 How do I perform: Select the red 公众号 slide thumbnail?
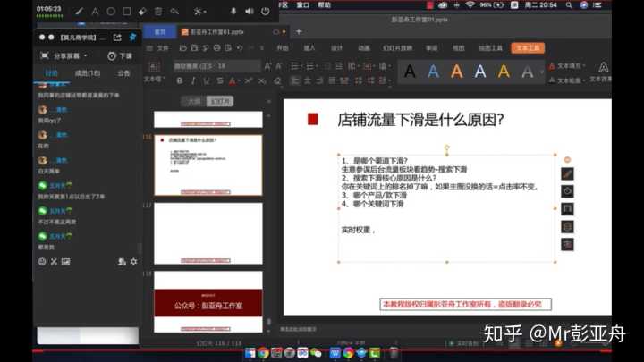click(208, 302)
